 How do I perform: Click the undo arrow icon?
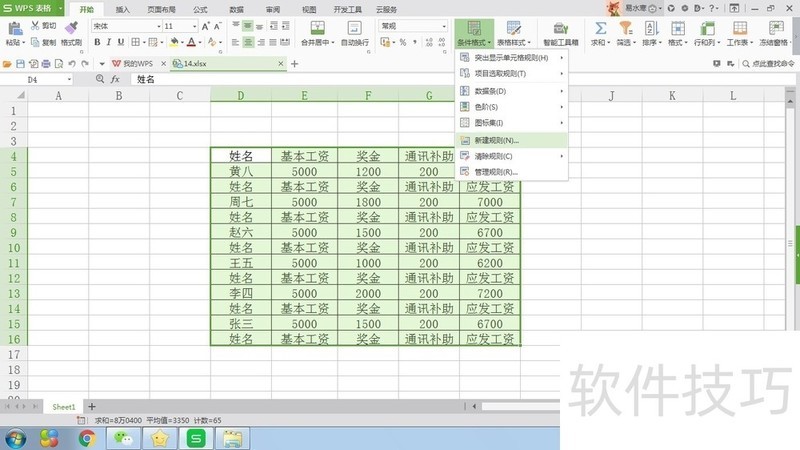pyautogui.click(x=72, y=64)
